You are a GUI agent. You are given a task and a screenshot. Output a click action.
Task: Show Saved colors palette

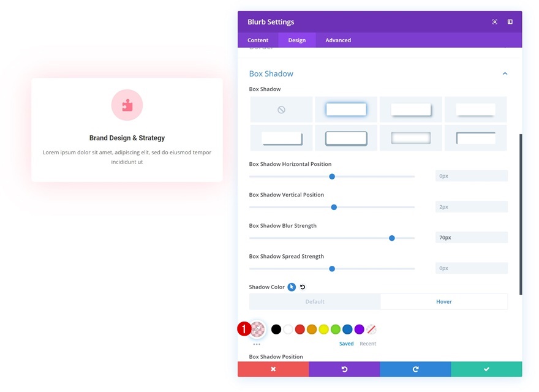click(x=346, y=344)
